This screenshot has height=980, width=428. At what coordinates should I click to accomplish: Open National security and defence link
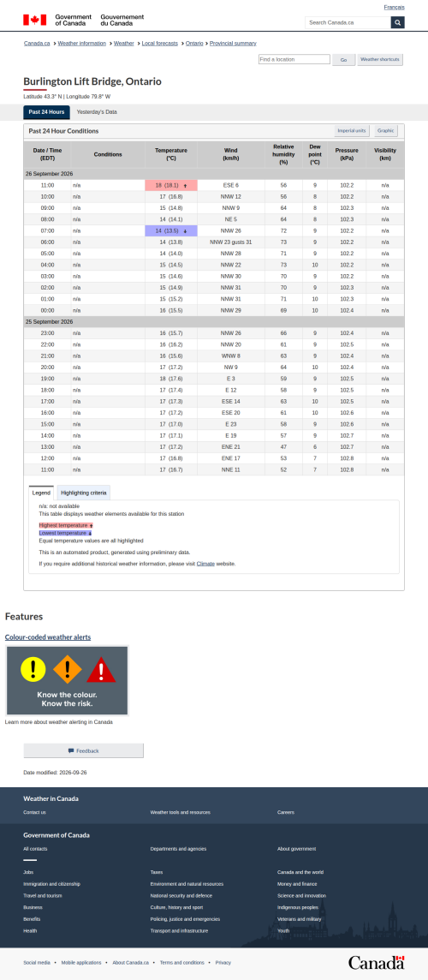click(181, 896)
